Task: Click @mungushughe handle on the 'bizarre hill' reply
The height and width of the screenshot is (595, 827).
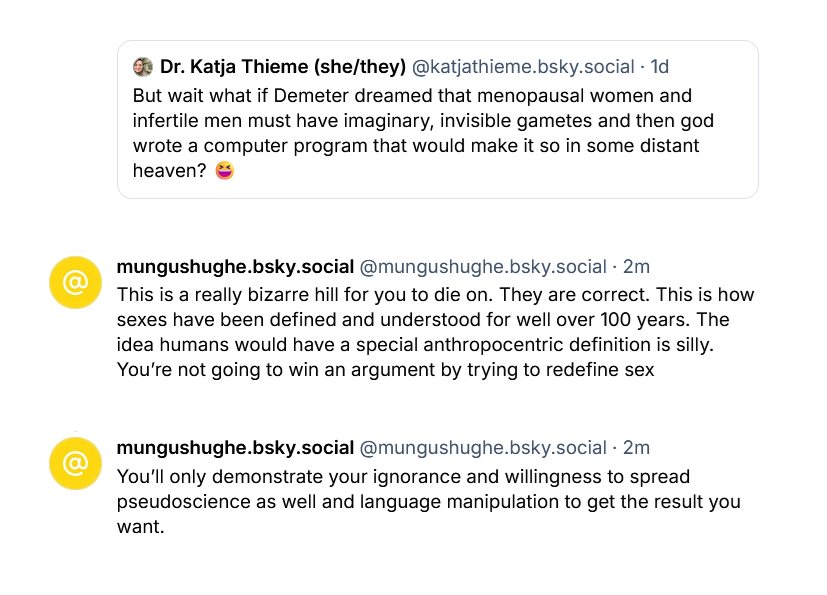Action: click(483, 267)
